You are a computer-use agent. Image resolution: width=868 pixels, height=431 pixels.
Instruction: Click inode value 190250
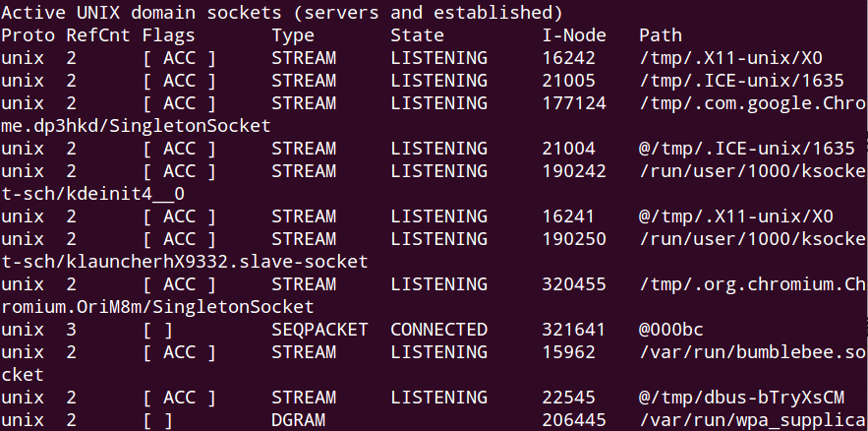[x=574, y=239]
